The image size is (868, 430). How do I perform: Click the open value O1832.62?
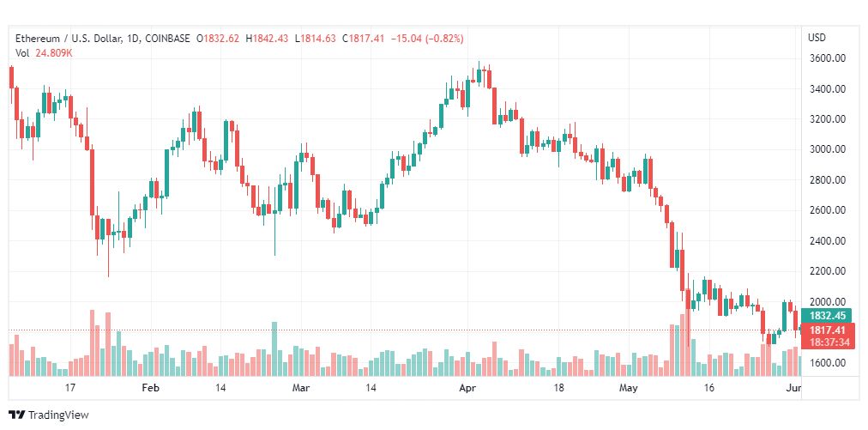220,39
